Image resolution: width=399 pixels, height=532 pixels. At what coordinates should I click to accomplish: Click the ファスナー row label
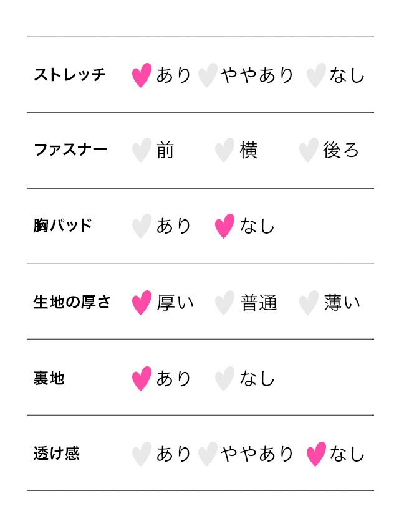(x=70, y=150)
